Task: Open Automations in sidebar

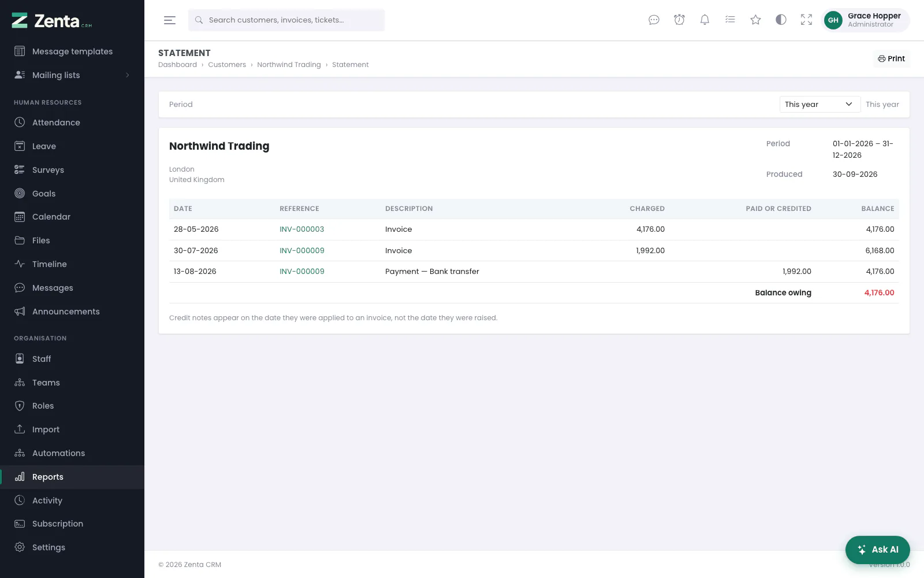Action: click(x=72, y=453)
